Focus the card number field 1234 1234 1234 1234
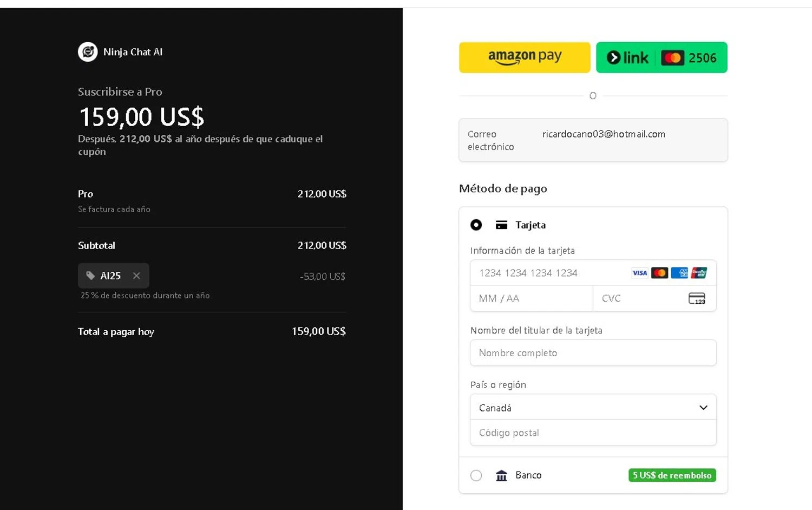This screenshot has height=510, width=812. click(x=593, y=273)
